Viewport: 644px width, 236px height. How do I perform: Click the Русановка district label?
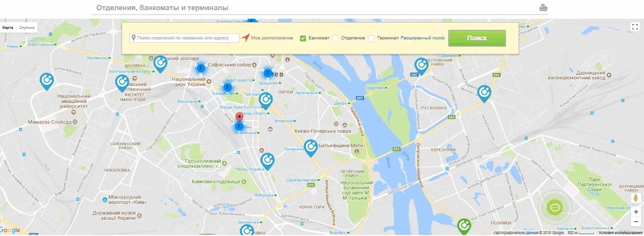434,108
